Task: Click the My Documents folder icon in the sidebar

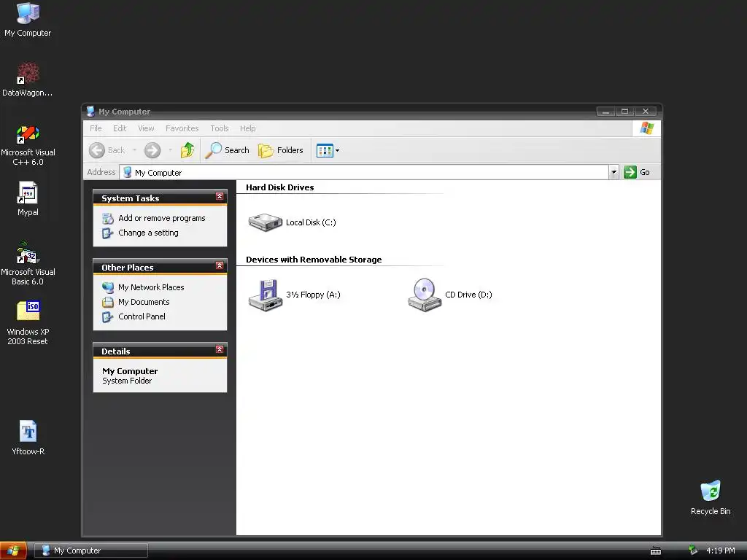Action: pyautogui.click(x=108, y=303)
